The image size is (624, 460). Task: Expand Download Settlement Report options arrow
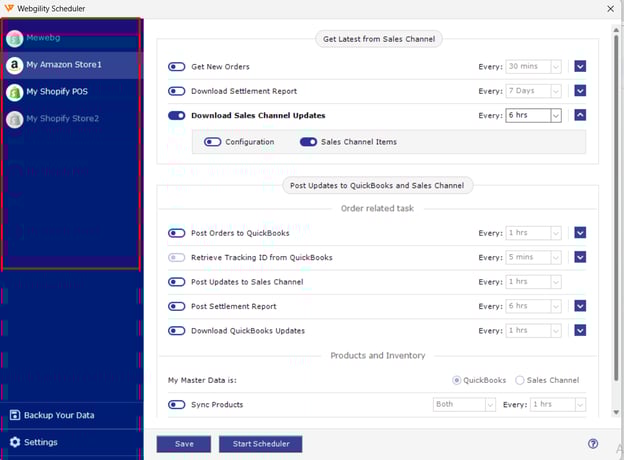click(580, 91)
